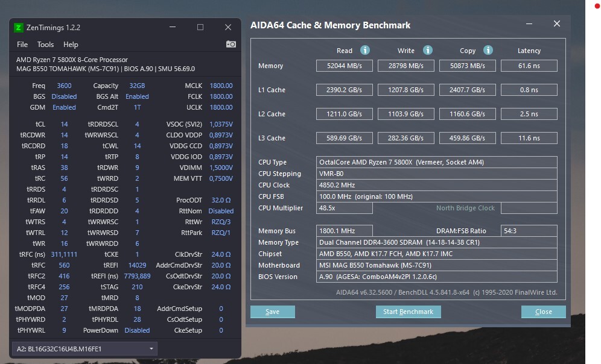The image size is (601, 364).
Task: Click the Memory Copy value 50873 MB/s
Action: point(468,66)
